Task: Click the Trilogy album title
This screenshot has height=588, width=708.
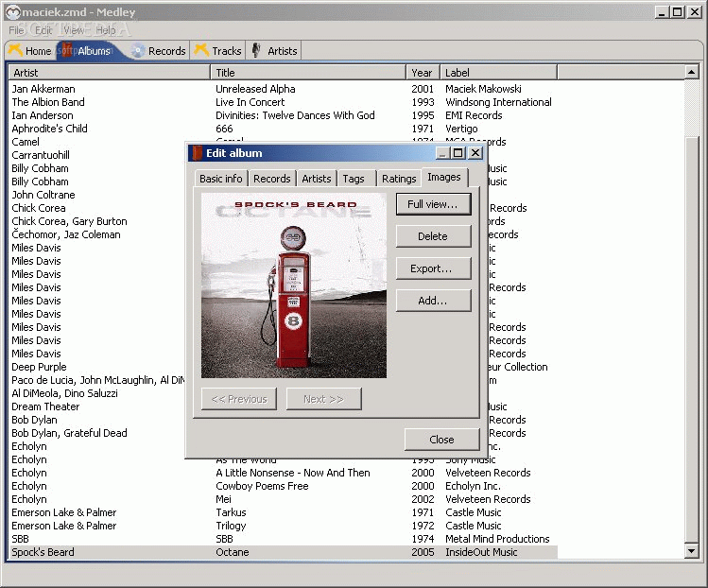Action: point(231,526)
